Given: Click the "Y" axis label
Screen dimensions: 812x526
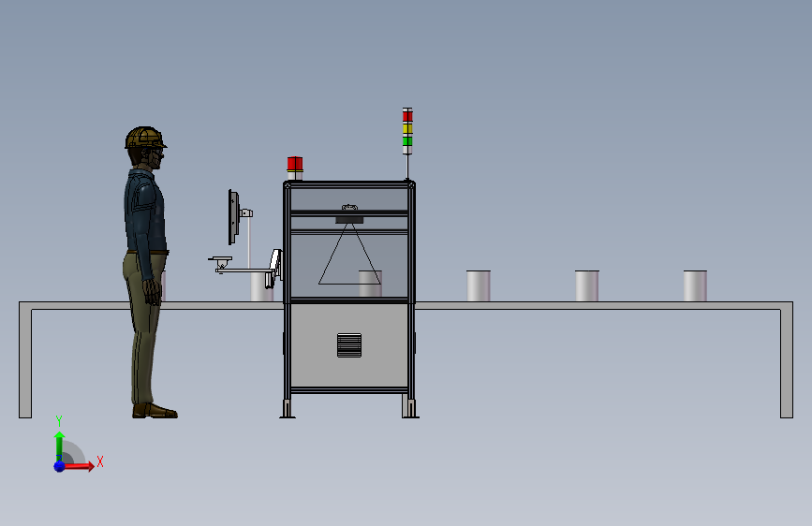Looking at the screenshot, I should click(59, 421).
